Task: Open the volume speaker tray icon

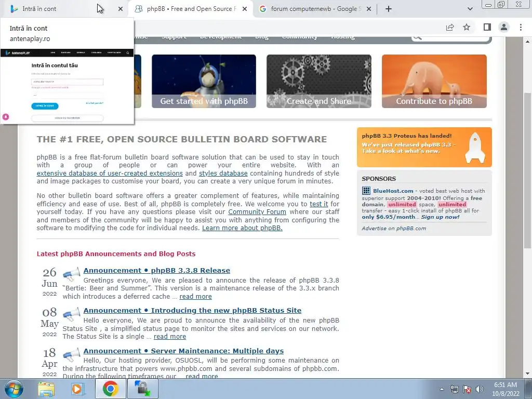Action: pyautogui.click(x=480, y=389)
